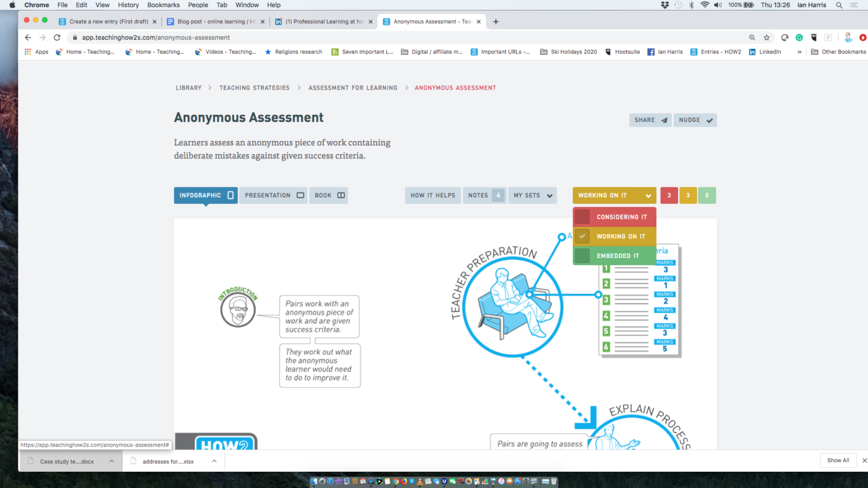Open the People menu in Chrome
The image size is (868, 488).
(x=198, y=5)
